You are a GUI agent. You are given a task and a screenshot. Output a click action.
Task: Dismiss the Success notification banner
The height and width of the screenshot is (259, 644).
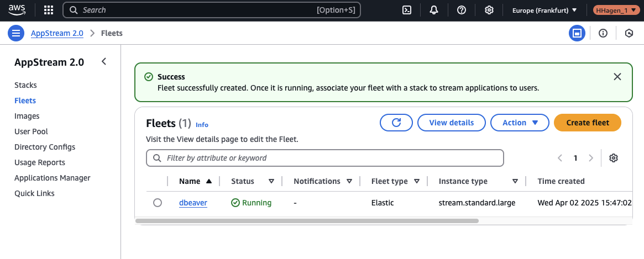617,77
